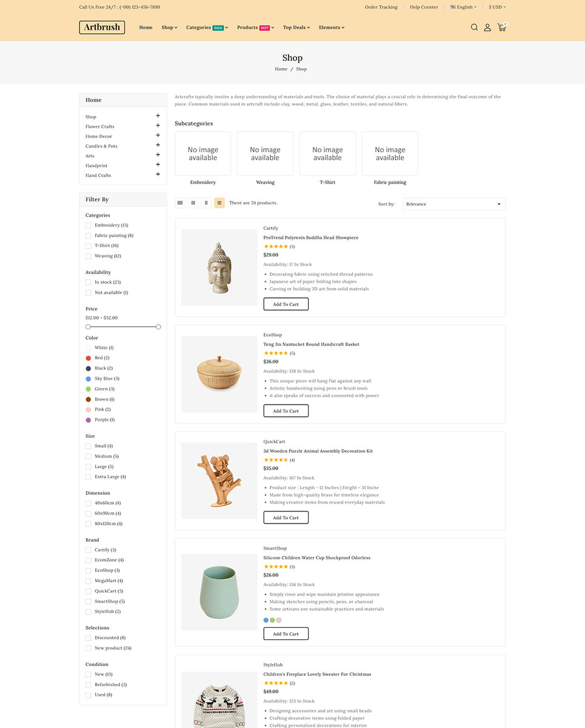The image size is (585, 728).
Task: Add the Buddha Head Showpiece to cart
Action: [x=286, y=304]
